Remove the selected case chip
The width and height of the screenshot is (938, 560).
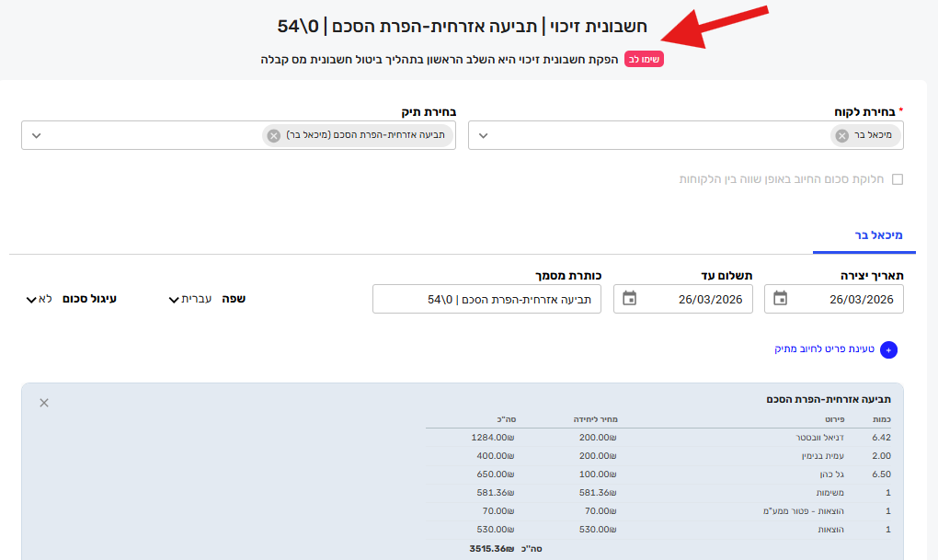pyautogui.click(x=273, y=136)
